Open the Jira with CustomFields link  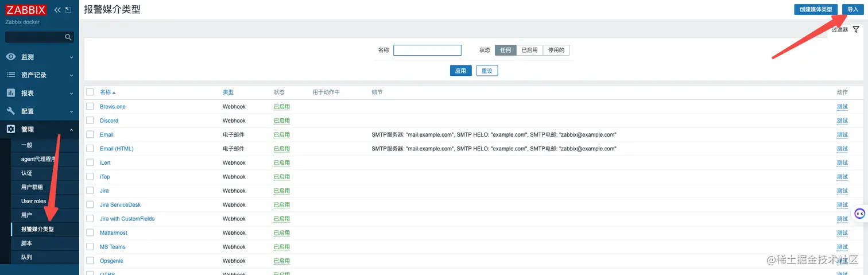click(x=127, y=219)
